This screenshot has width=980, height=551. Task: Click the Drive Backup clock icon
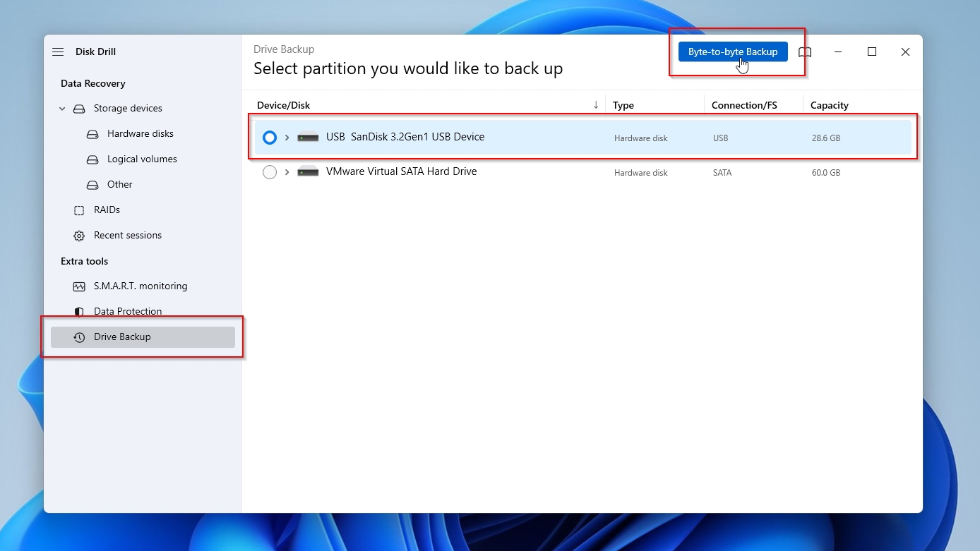tap(79, 337)
